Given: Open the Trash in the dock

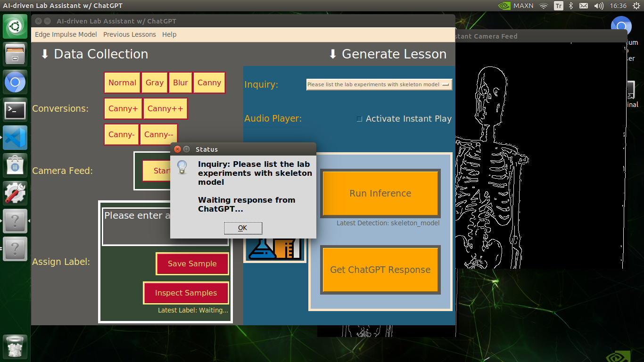Looking at the screenshot, I should [16, 347].
